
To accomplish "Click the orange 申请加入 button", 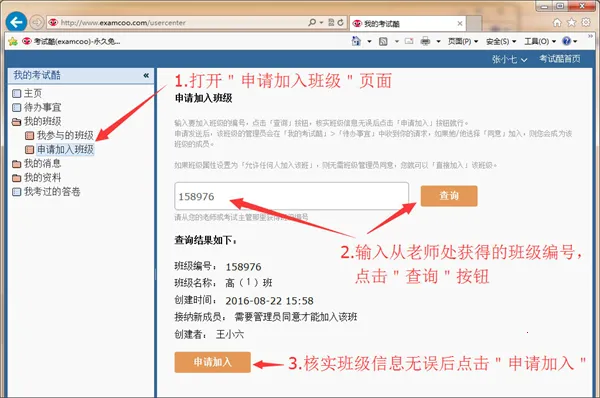I will pos(212,362).
